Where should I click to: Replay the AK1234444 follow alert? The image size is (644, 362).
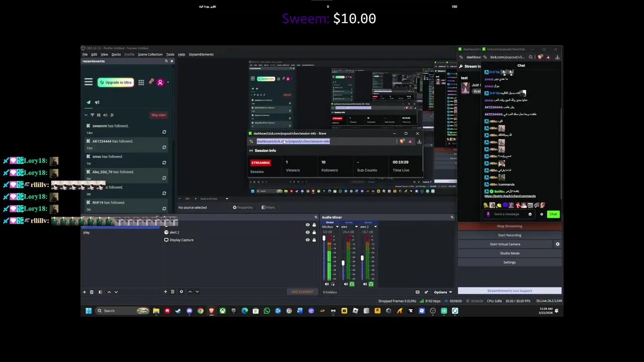coord(164,147)
